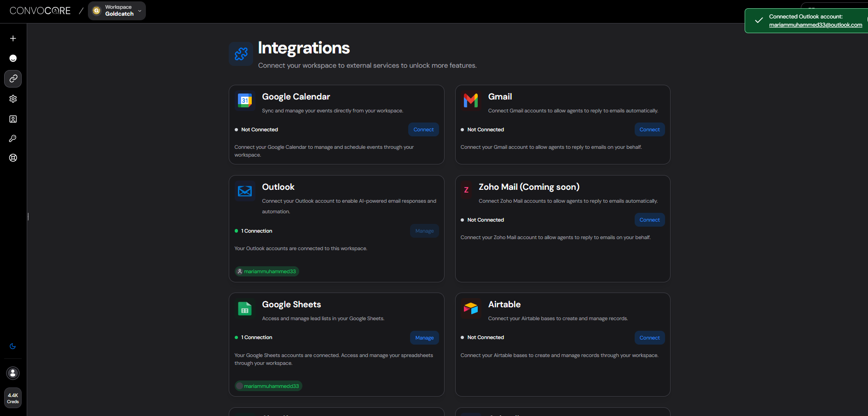
Task: Select the link integrations sidebar icon
Action: click(13, 79)
